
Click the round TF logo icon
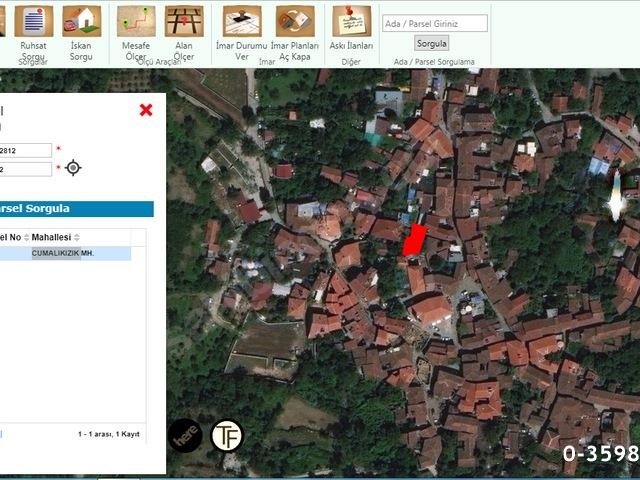point(227,436)
